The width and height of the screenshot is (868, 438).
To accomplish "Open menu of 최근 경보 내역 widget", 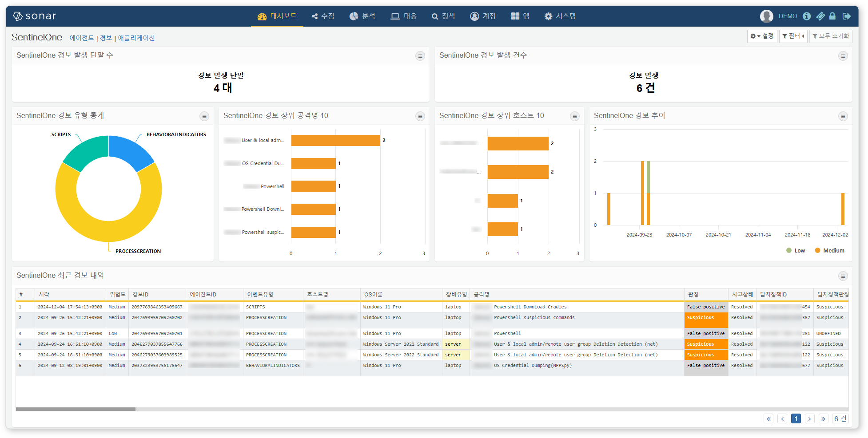I will (843, 276).
